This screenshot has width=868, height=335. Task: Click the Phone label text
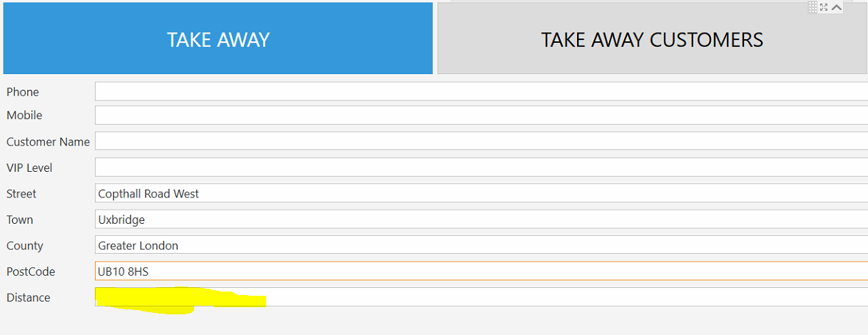click(x=23, y=92)
